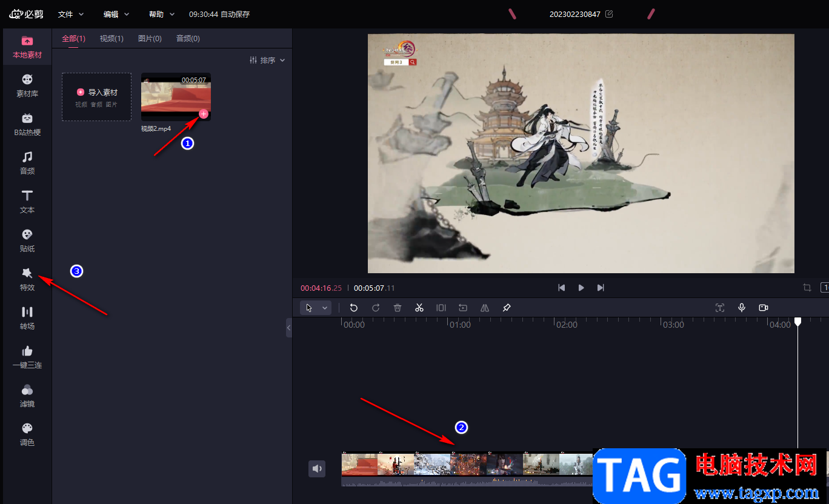The height and width of the screenshot is (504, 829).
Task: Click the text recognition icon
Action: [720, 308]
